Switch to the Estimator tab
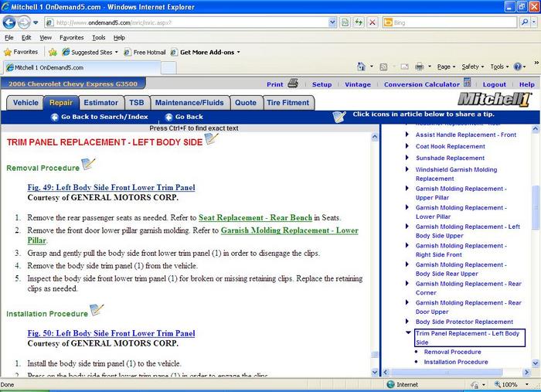This screenshot has width=541, height=392. 100,103
